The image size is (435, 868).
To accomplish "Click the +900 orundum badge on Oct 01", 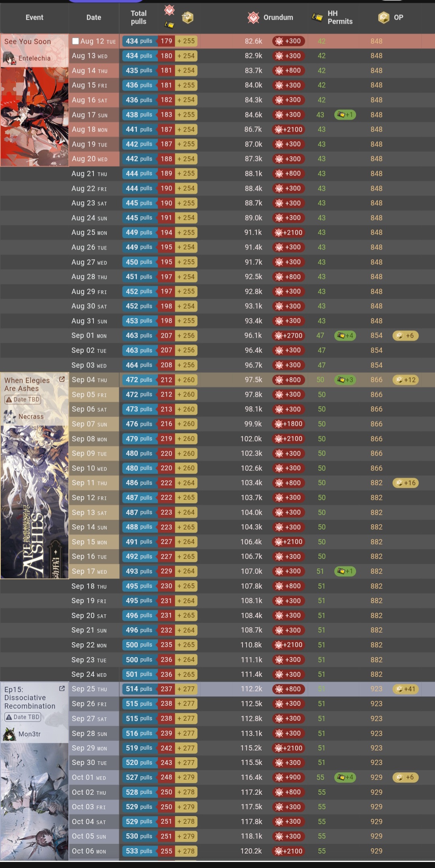I will [x=288, y=777].
